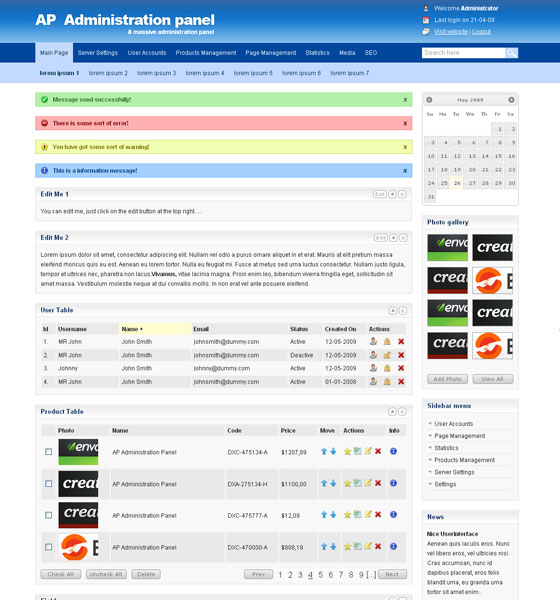Viewport: 560px width, 600px height.
Task: Sort user table by Name column
Action: [155, 329]
